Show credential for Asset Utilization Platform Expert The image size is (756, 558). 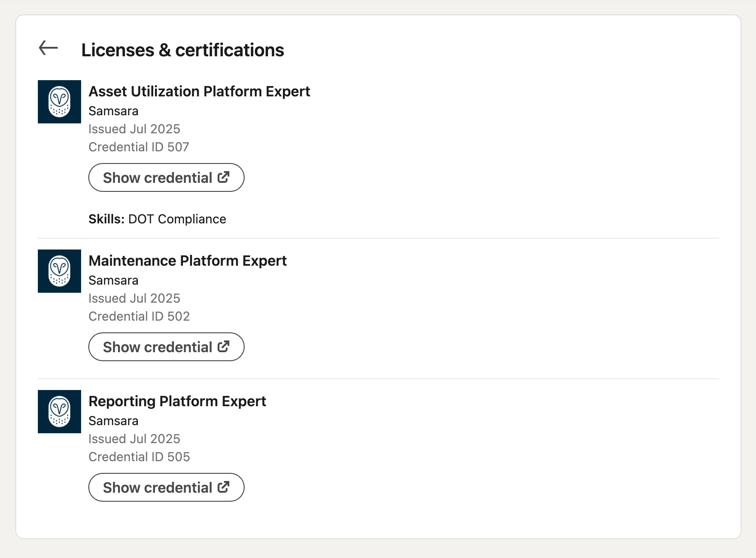pos(166,177)
